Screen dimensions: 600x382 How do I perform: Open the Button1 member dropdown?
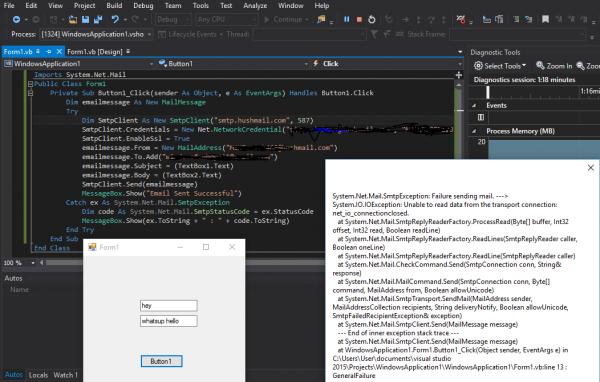233,64
